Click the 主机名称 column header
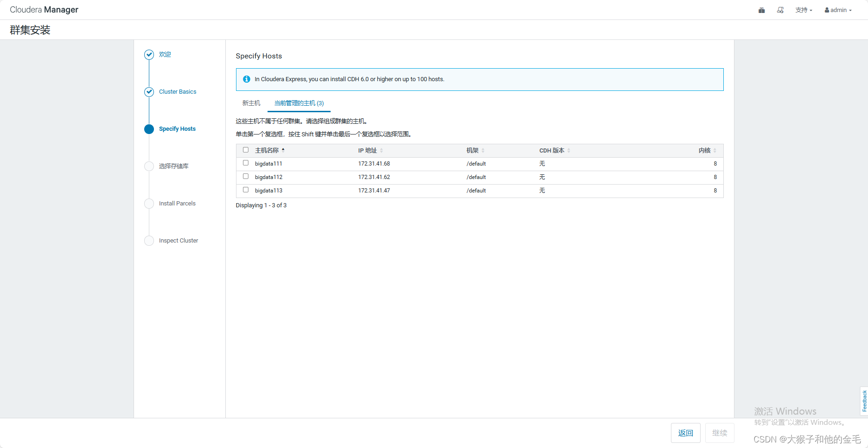The image size is (868, 448). click(267, 150)
